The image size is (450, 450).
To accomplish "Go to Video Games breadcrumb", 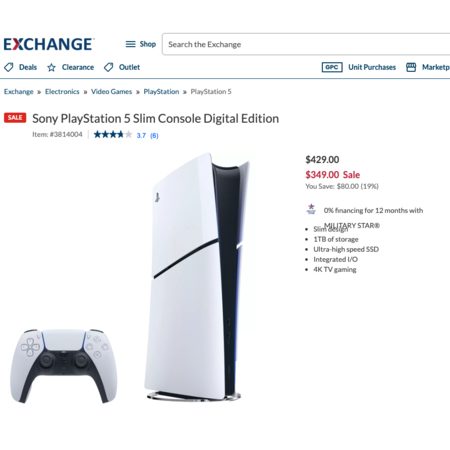I will 112,92.
